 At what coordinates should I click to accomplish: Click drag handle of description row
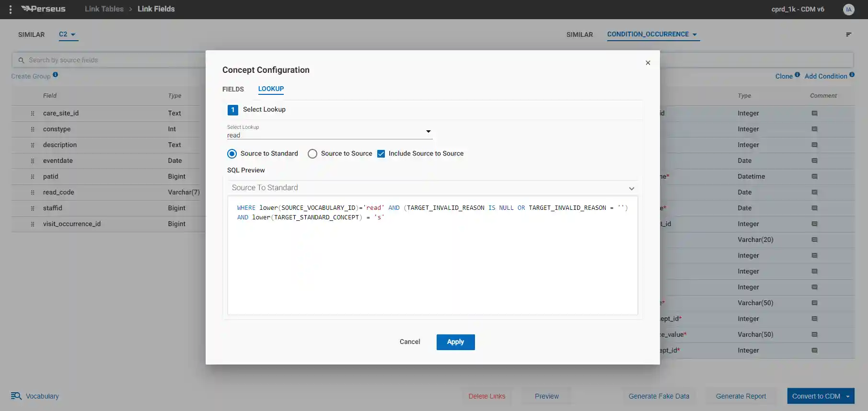coord(33,145)
